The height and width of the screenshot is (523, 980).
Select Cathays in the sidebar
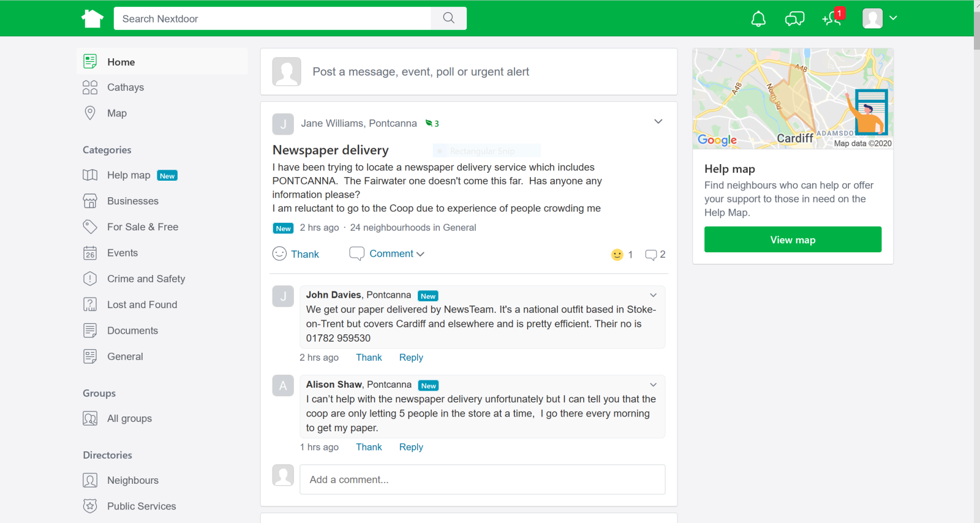[126, 88]
